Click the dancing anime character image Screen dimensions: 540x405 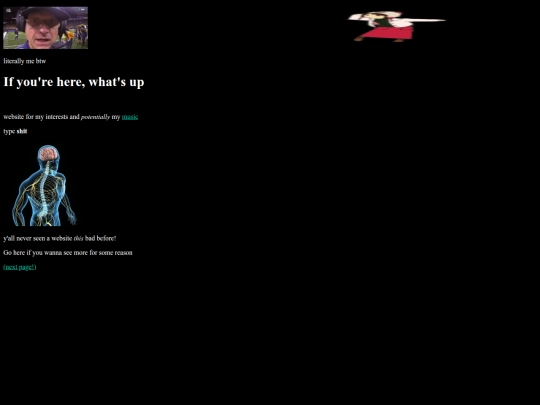[397, 26]
